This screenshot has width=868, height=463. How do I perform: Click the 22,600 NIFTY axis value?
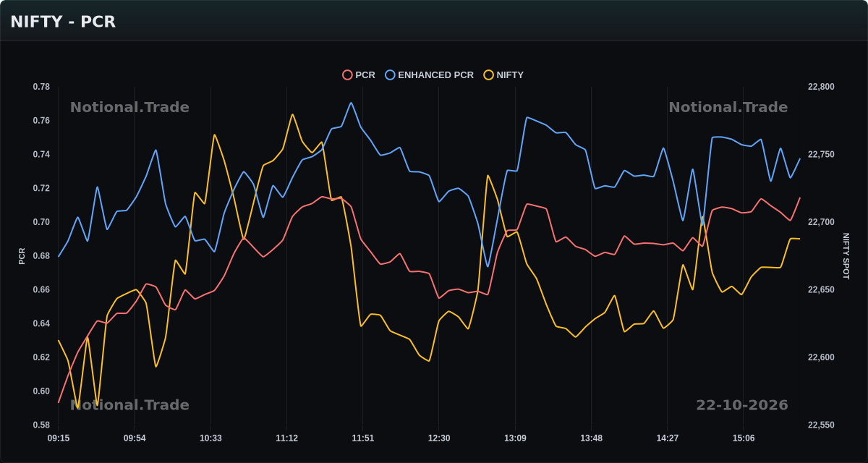[x=821, y=357]
